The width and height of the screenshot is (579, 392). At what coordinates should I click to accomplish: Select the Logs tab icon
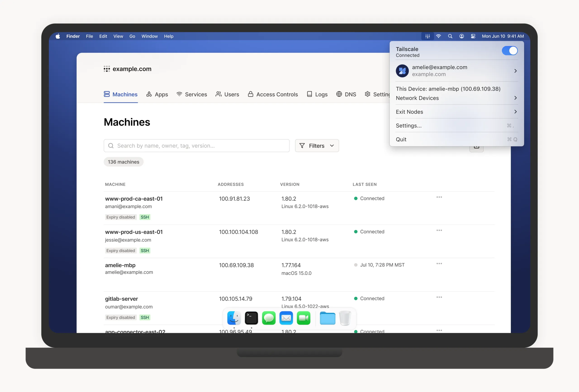pos(309,94)
